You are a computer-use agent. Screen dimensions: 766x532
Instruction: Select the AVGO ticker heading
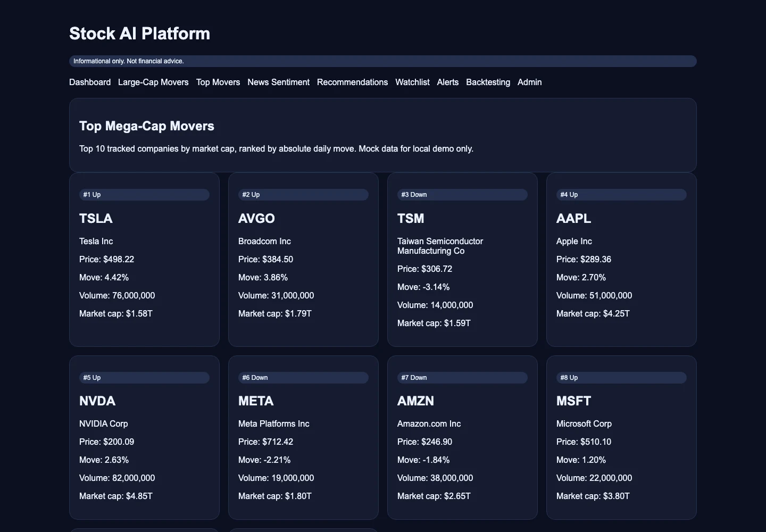(256, 219)
